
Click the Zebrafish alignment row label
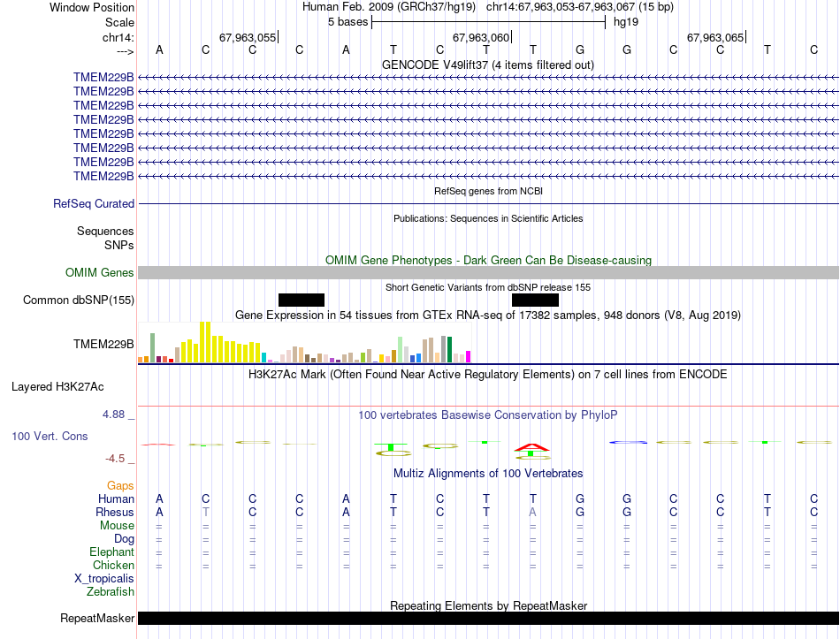(111, 592)
